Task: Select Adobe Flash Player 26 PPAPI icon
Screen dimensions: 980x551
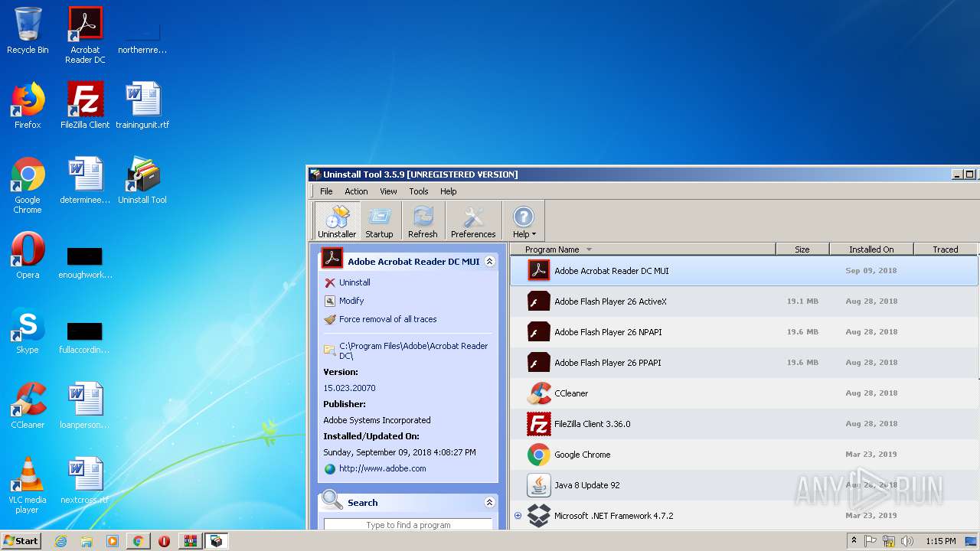Action: click(539, 362)
